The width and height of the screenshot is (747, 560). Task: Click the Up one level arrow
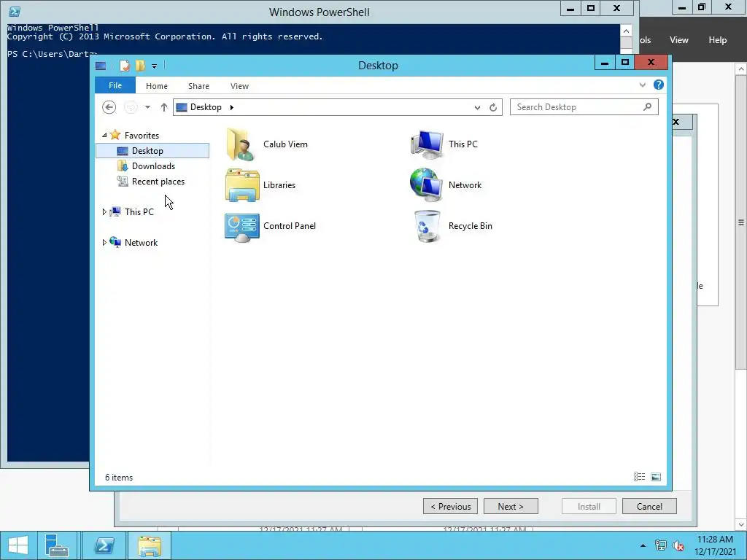(164, 107)
